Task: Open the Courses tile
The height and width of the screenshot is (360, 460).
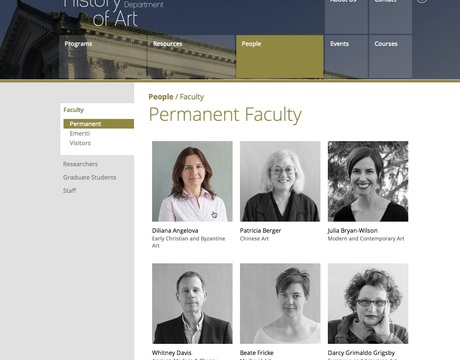Action: [x=390, y=56]
